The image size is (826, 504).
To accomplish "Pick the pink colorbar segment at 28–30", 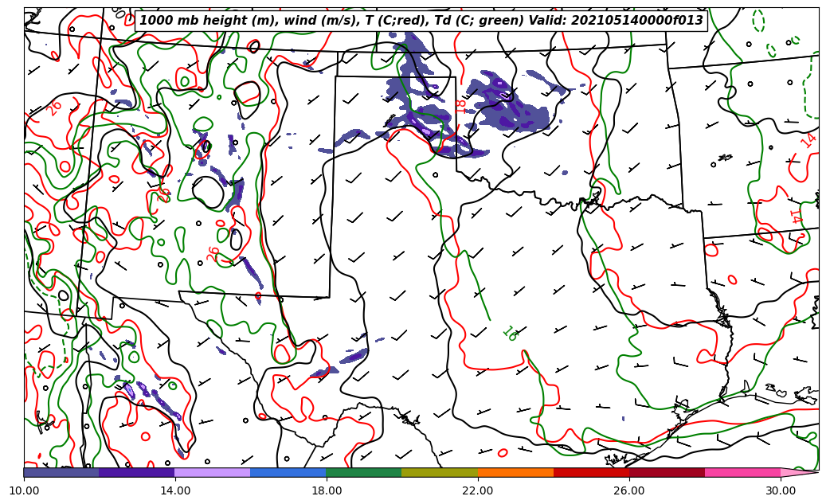I will click(743, 472).
